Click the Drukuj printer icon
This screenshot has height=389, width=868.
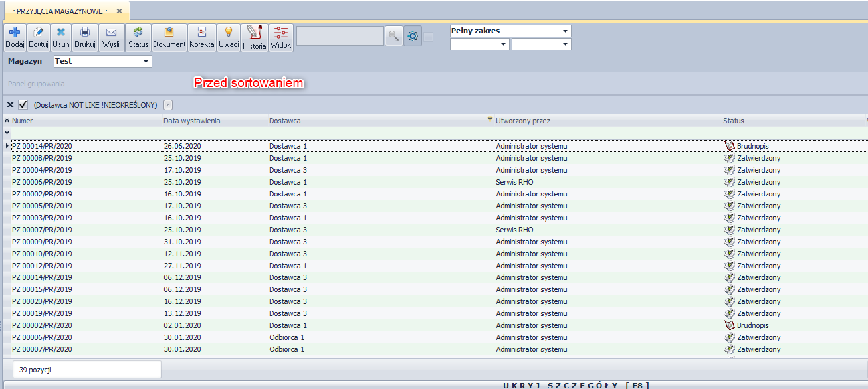85,32
